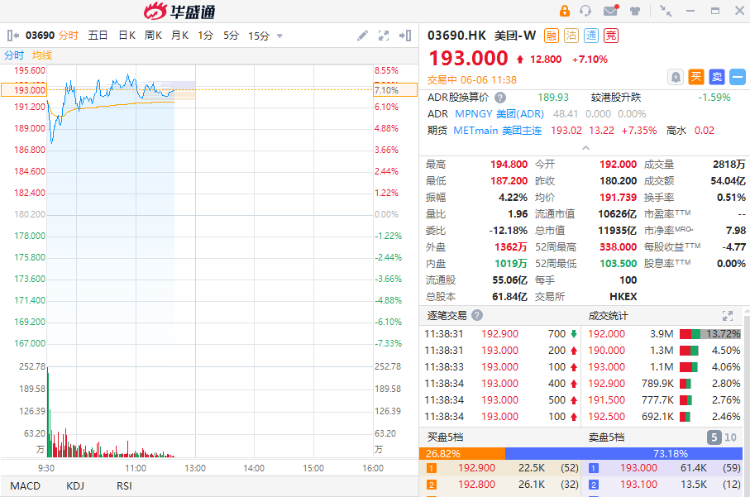Click the orange 买 buy button
Viewport: 750px width, 497px height.
696,77
